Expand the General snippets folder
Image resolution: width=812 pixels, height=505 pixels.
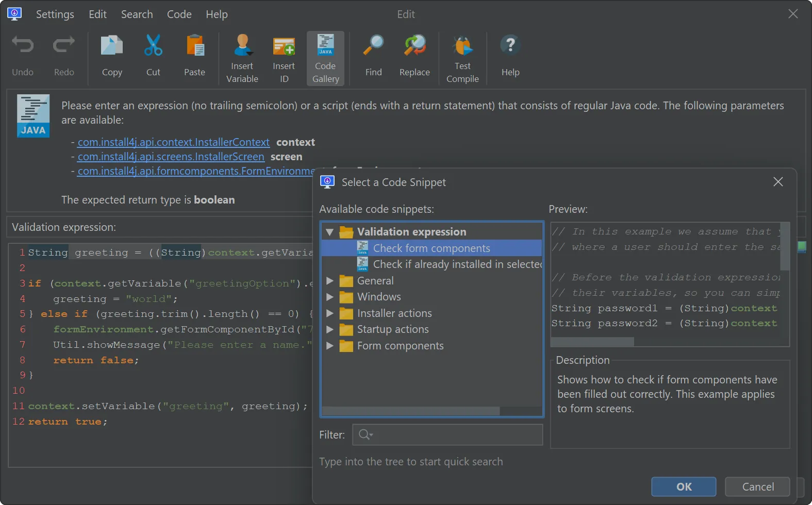(330, 281)
